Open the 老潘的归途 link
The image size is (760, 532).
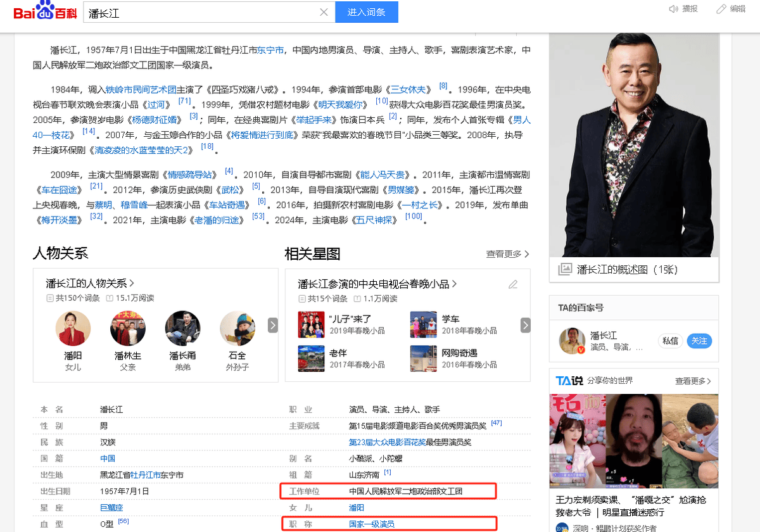[217, 220]
